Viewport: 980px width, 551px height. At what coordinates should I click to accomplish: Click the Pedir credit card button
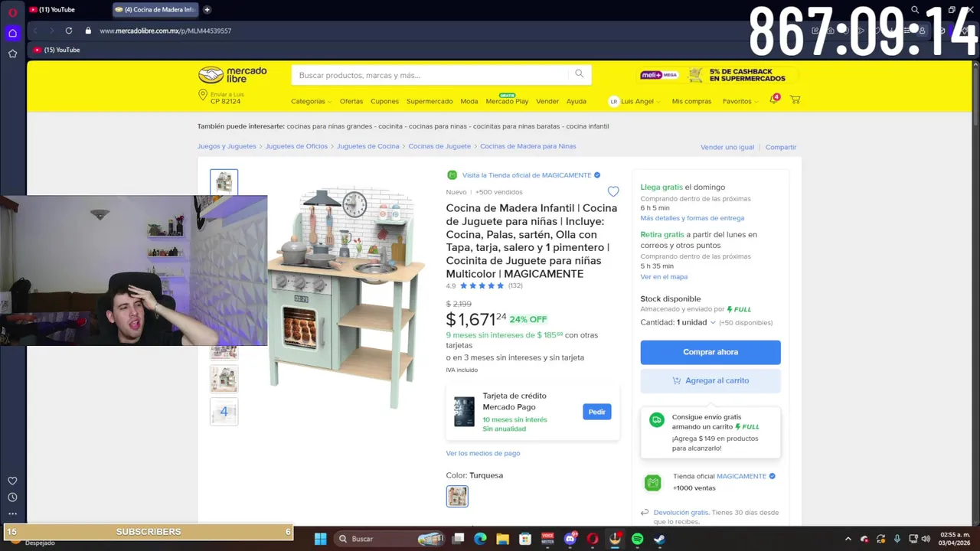[x=597, y=412]
